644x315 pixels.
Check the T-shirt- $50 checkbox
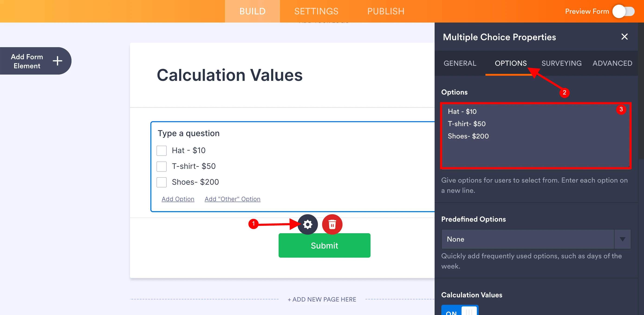pyautogui.click(x=162, y=166)
